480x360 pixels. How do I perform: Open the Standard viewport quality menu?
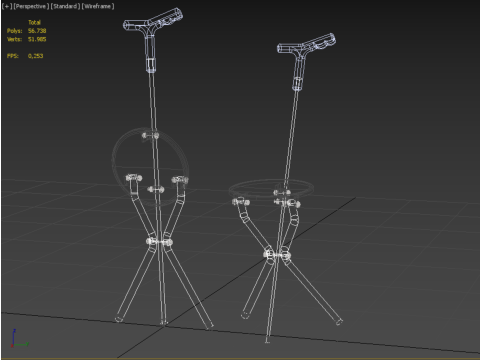click(x=65, y=6)
